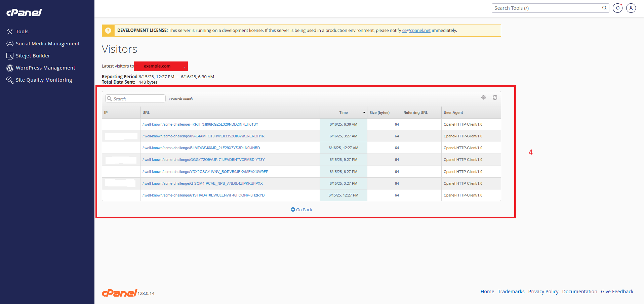The image size is (644, 304).
Task: Sort by the Size (bytes) column
Action: 384,113
